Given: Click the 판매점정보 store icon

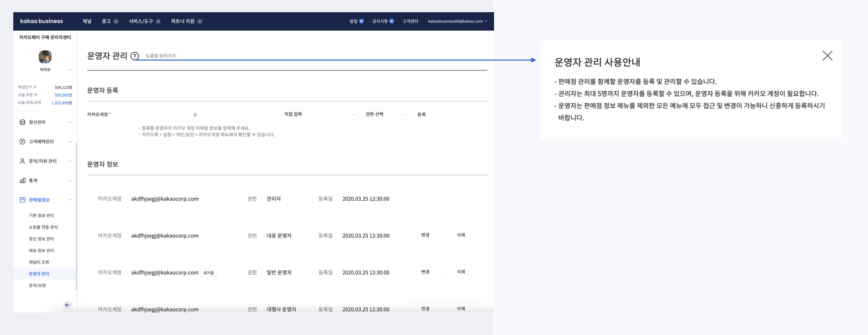Looking at the screenshot, I should (22, 200).
